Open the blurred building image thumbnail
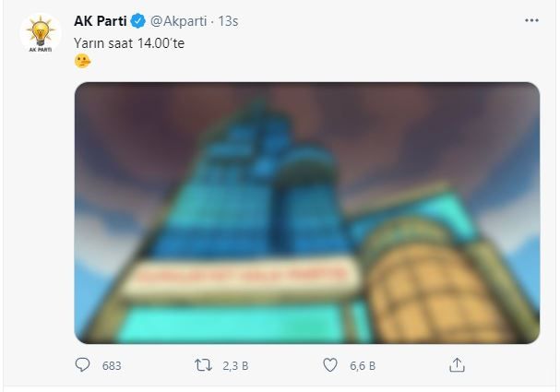 coord(307,213)
